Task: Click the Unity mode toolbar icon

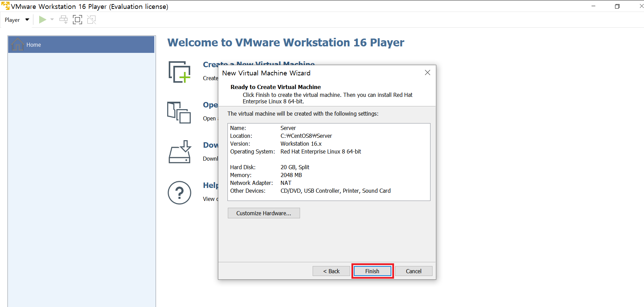Action: coord(92,20)
